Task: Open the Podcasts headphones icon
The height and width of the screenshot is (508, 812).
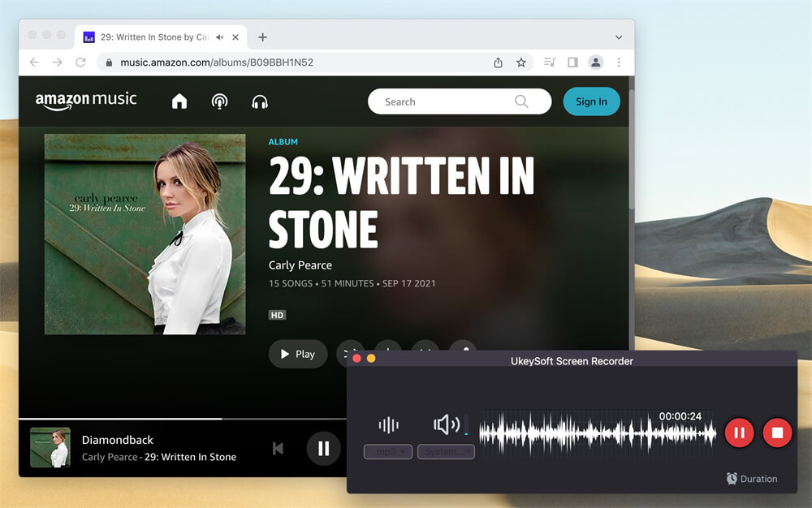Action: (260, 101)
